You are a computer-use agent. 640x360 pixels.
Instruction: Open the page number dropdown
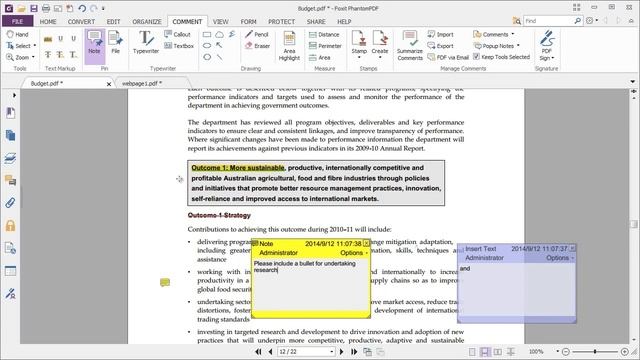coord(331,351)
